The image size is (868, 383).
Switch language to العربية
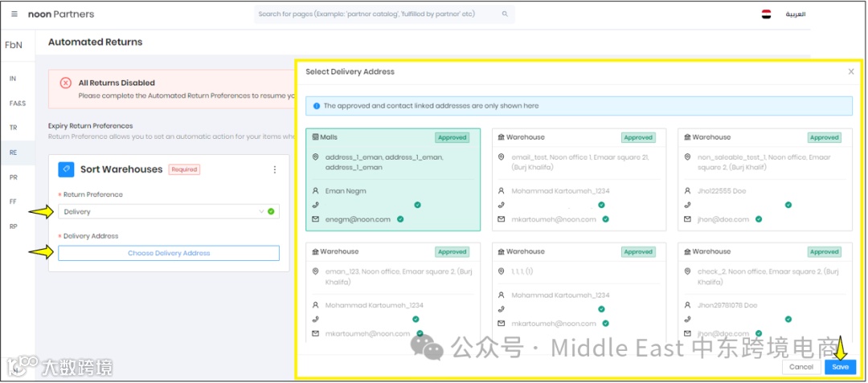(x=796, y=14)
